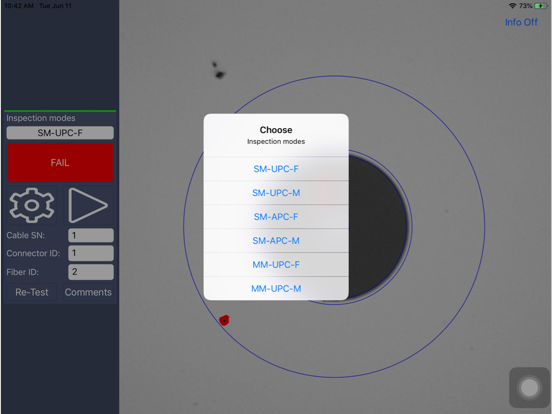Tap the Wi-Fi status icon
Screen dimensions: 552x414
[x=513, y=6]
